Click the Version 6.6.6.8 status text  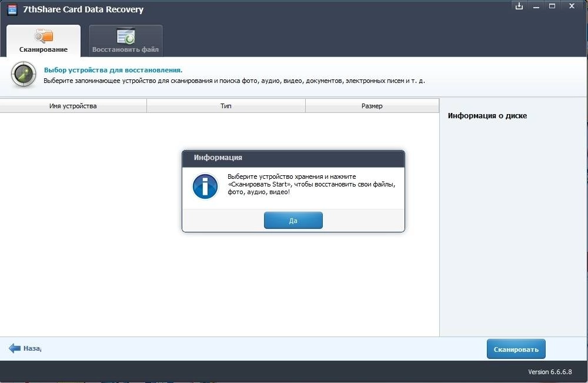pyautogui.click(x=550, y=372)
